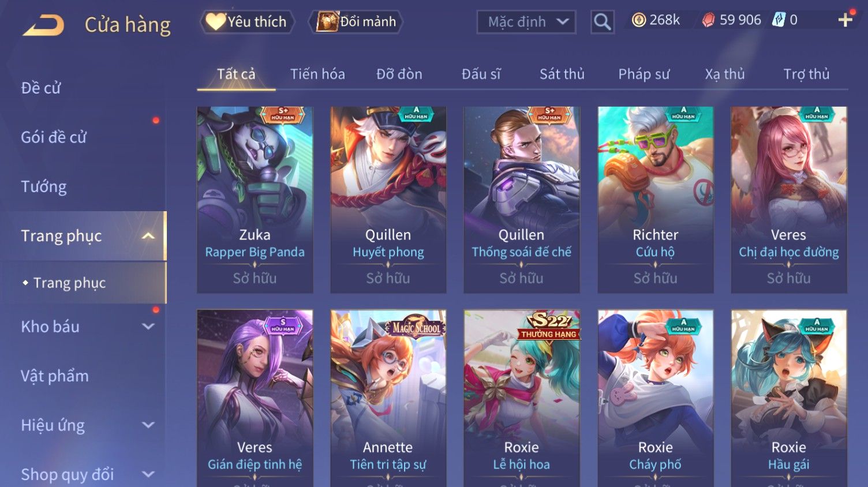
Task: Tap the red gem currency icon
Action: pos(708,20)
